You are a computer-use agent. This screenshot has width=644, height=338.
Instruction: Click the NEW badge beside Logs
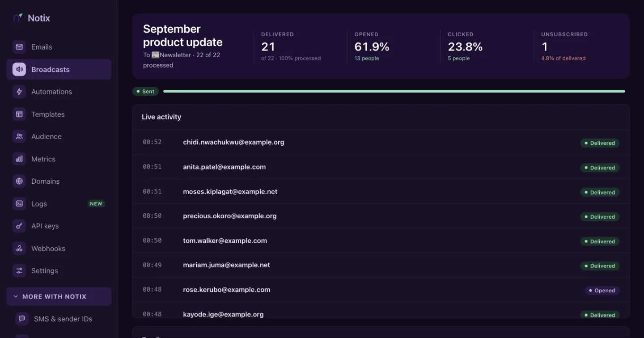[x=96, y=204]
